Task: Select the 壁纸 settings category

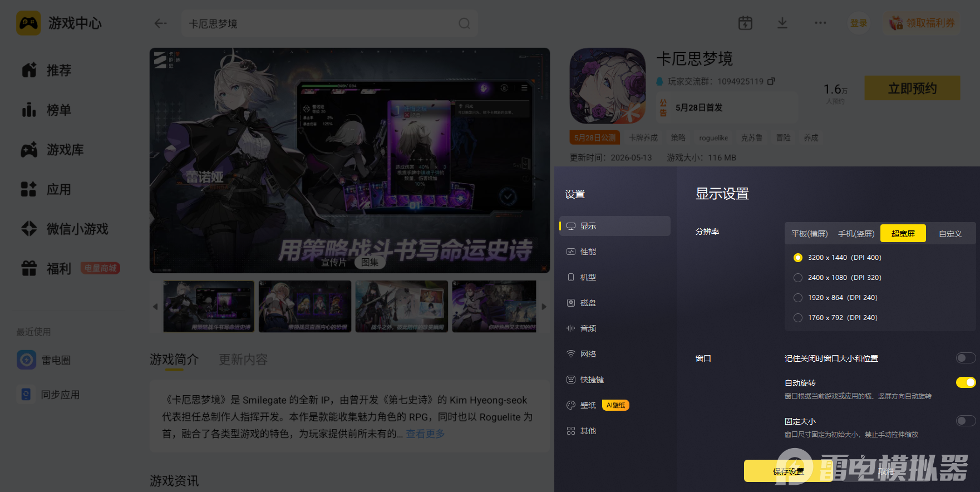Action: (x=615, y=405)
